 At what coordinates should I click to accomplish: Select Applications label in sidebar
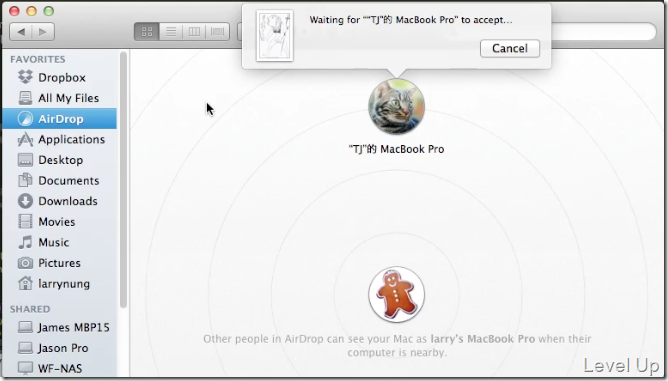[x=72, y=139]
